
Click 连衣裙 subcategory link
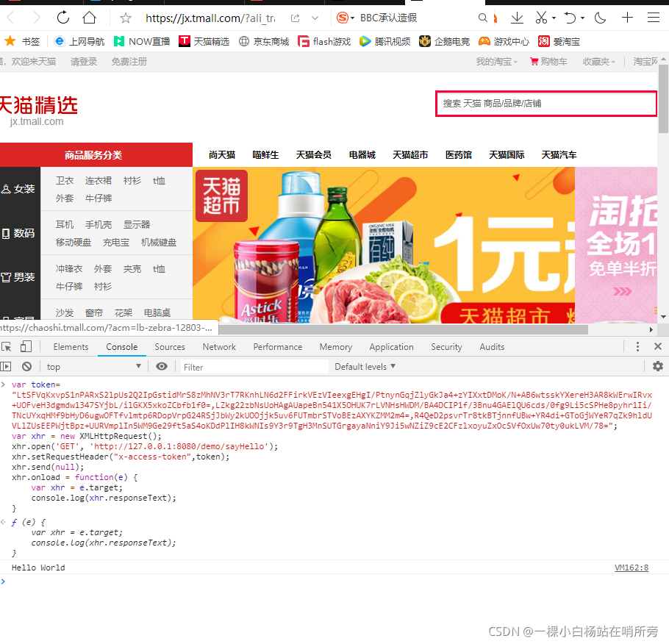98,181
